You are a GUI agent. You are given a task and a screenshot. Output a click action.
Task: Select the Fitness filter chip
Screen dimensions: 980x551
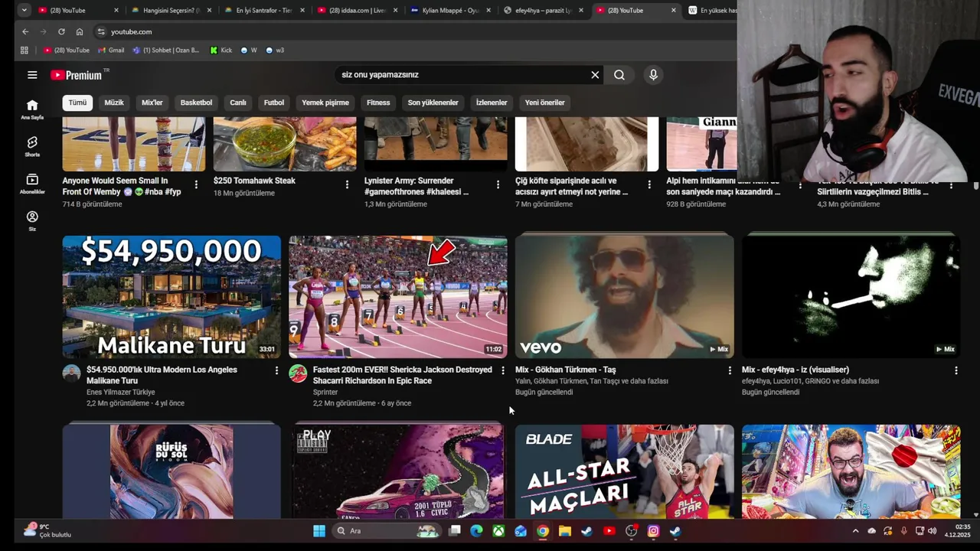coord(378,103)
